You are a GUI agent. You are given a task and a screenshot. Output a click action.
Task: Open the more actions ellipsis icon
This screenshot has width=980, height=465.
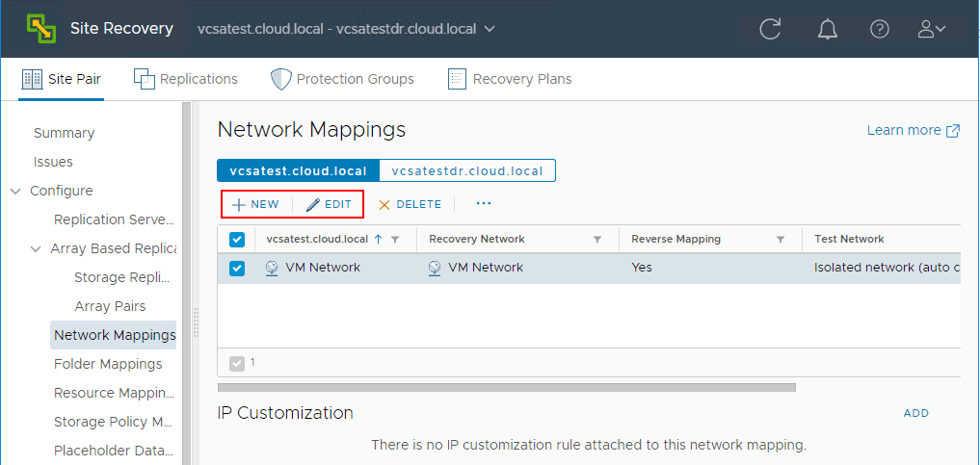(x=484, y=204)
